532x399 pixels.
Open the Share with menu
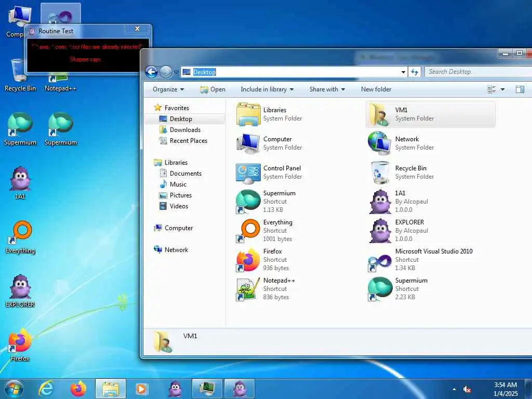(x=327, y=89)
